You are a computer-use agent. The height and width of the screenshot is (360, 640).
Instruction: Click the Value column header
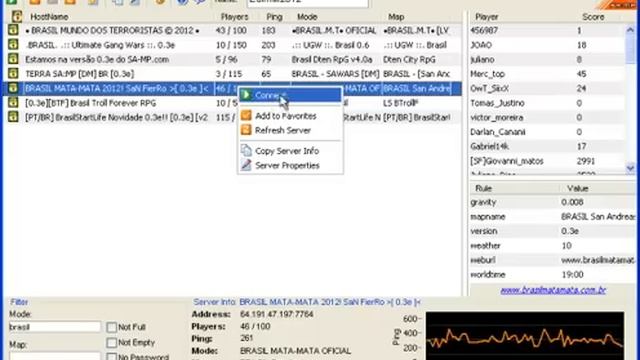578,188
